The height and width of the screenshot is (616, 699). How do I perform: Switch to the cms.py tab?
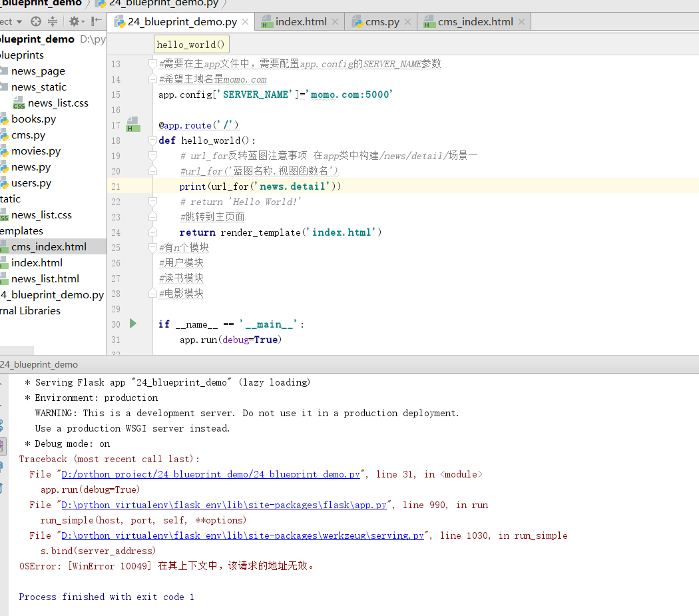coord(382,21)
